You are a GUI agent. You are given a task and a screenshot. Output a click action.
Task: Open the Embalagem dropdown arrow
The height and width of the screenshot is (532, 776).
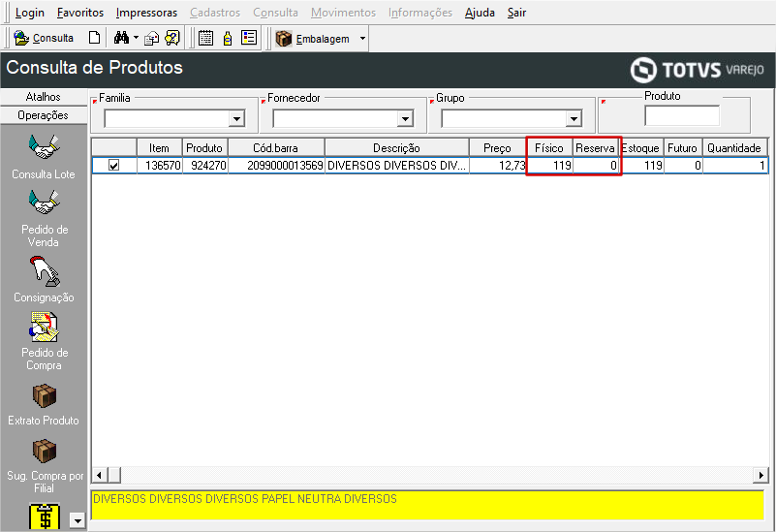point(362,39)
